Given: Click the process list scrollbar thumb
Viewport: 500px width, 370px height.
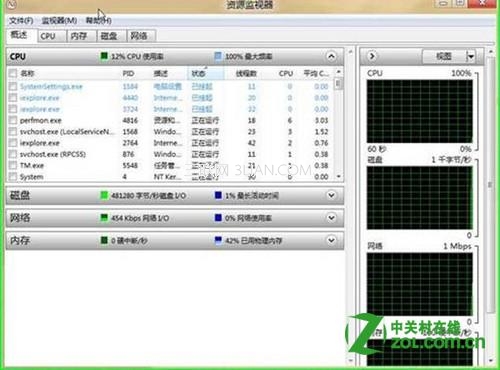Looking at the screenshot, I should point(339,83).
